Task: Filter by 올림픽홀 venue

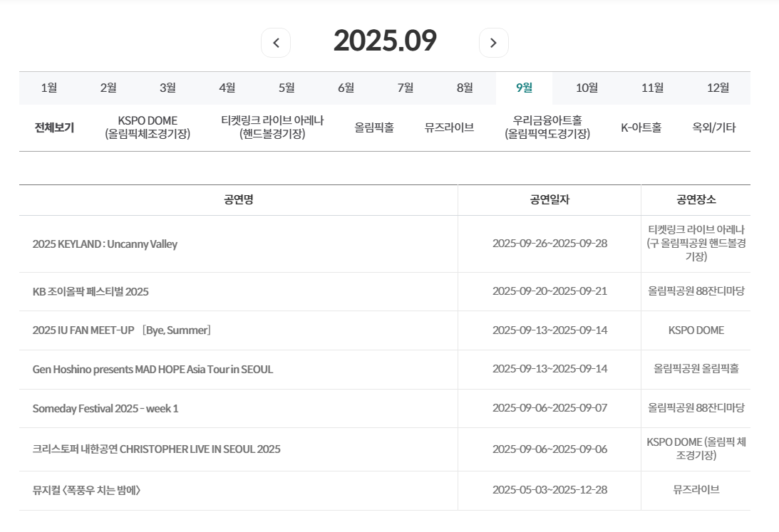Action: pyautogui.click(x=374, y=127)
